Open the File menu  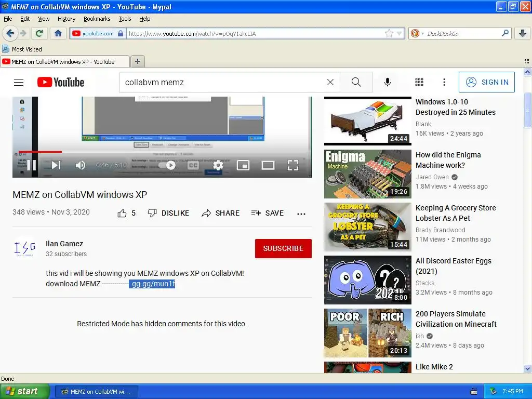pyautogui.click(x=8, y=19)
